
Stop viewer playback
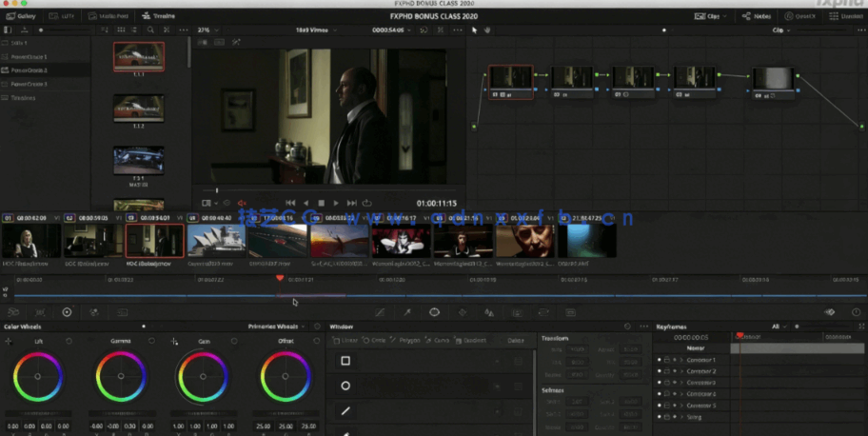tap(321, 204)
